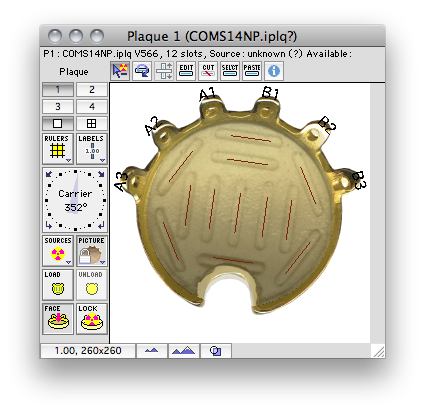Toggle the LOCK sources button
The image size is (425, 413).
(92, 319)
